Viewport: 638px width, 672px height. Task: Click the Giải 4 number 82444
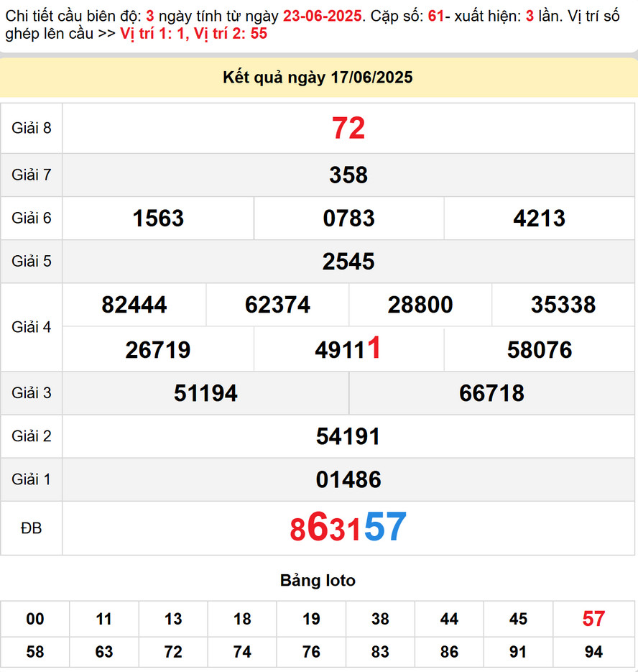(134, 305)
